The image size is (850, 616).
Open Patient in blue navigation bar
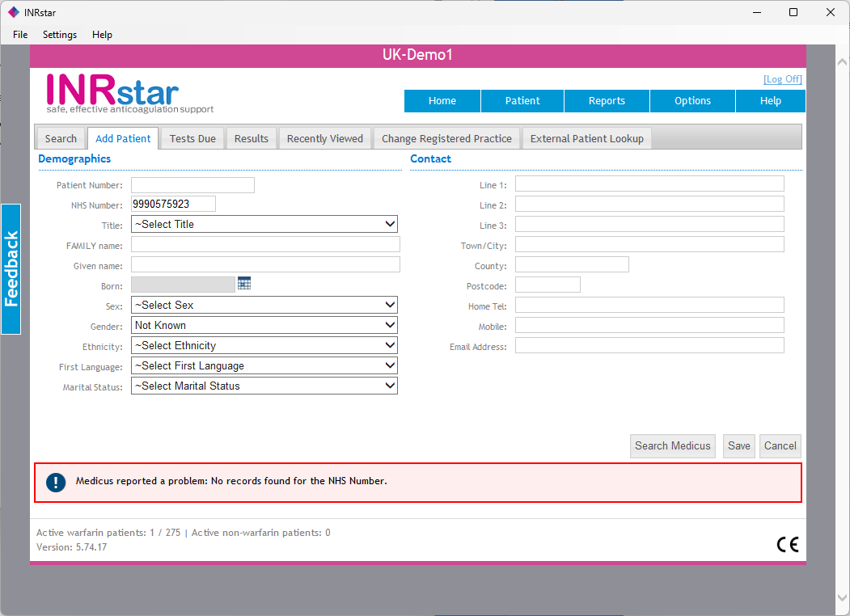point(522,101)
